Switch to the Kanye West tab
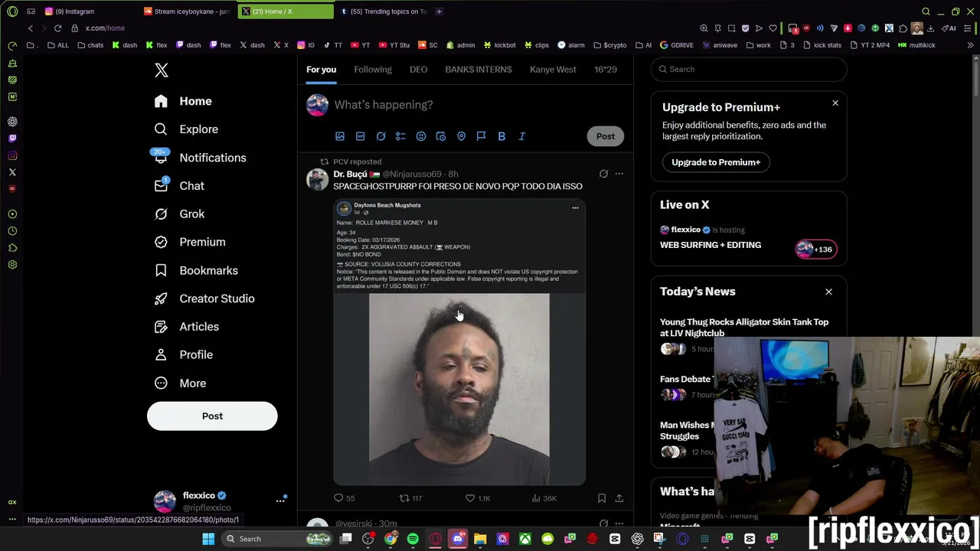 (x=553, y=70)
